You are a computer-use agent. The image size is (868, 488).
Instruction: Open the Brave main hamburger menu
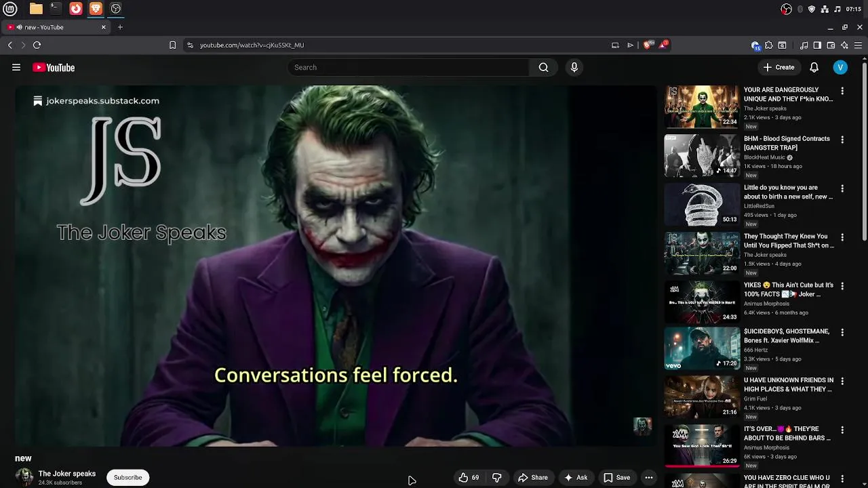[x=858, y=45]
